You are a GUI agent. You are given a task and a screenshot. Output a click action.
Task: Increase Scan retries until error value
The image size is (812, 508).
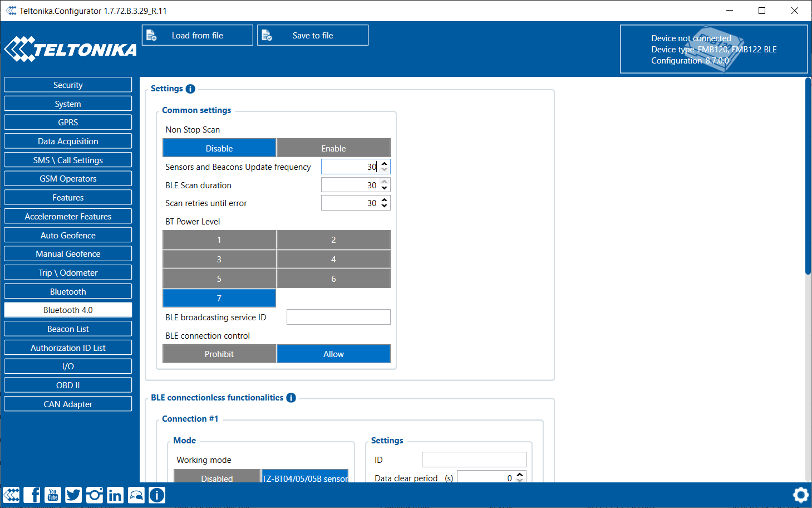tap(384, 199)
